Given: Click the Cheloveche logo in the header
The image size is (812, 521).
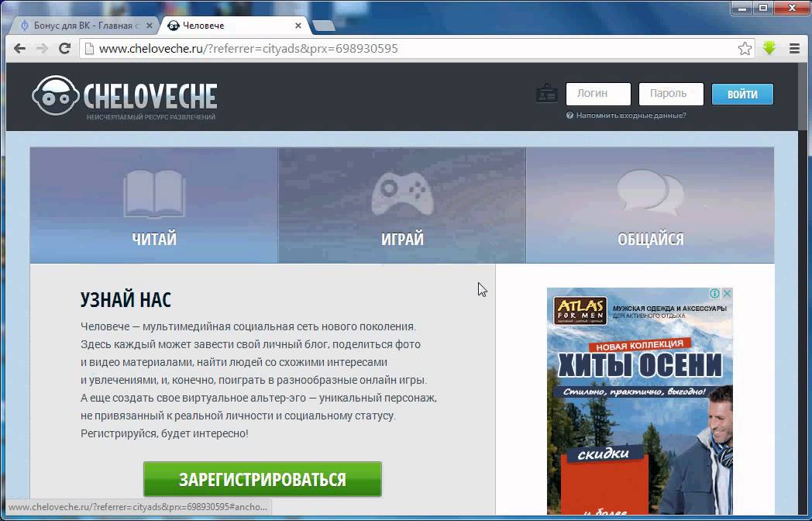Looking at the screenshot, I should click(x=125, y=98).
